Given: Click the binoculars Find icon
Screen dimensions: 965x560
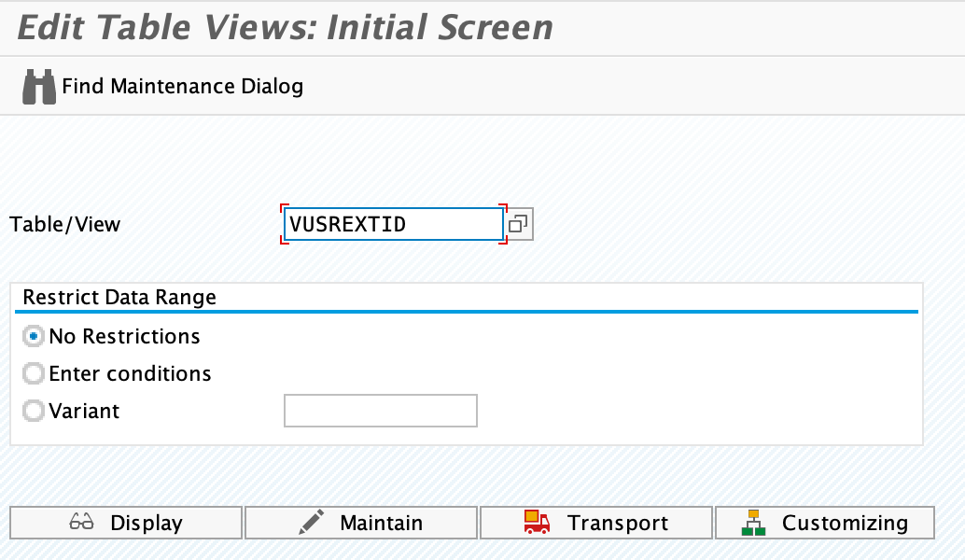Looking at the screenshot, I should click(39, 87).
